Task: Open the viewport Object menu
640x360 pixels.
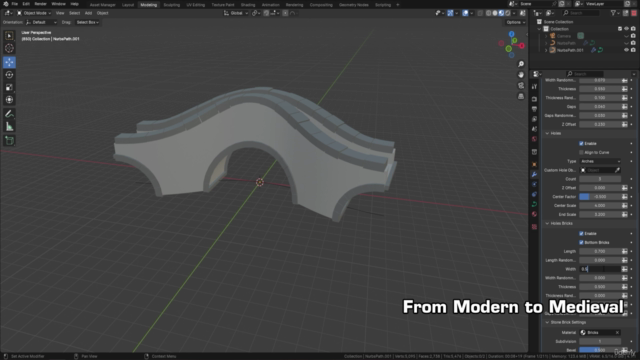Action: pyautogui.click(x=102, y=13)
